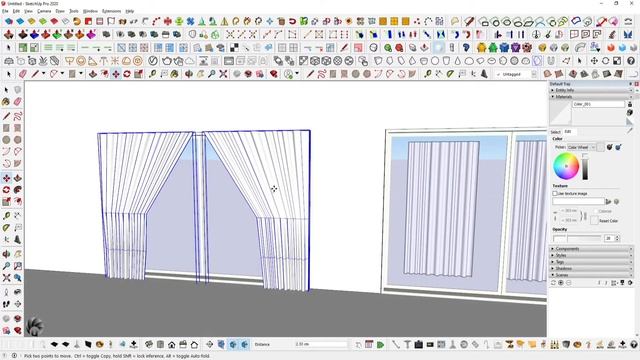The image size is (640, 360).
Task: Select the Circle tool in left toolbar
Action: 6,140
